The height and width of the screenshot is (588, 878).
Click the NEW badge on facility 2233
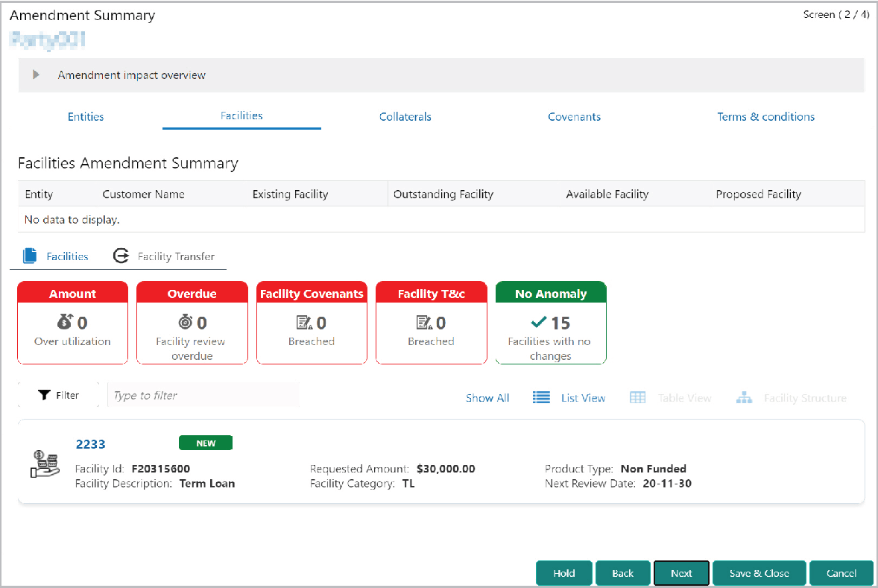206,443
